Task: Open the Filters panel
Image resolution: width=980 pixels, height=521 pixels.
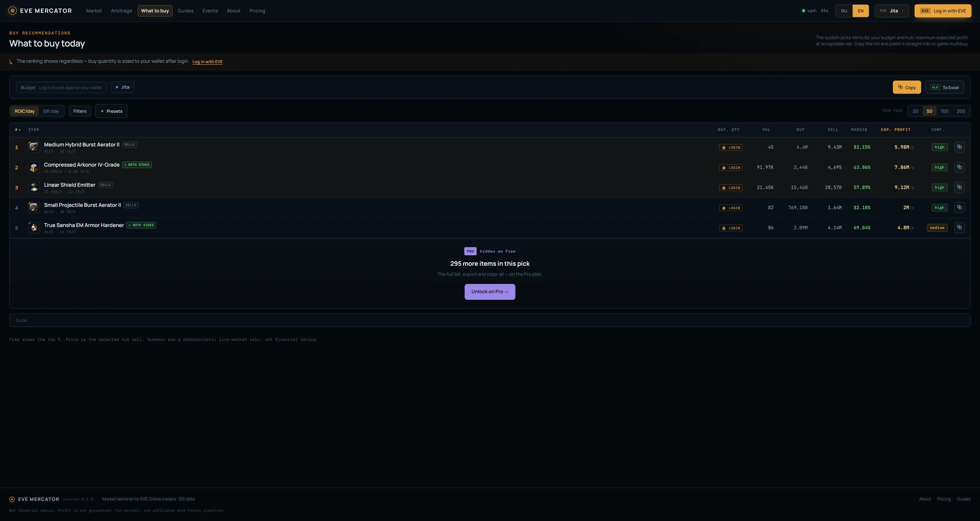Action: 80,111
